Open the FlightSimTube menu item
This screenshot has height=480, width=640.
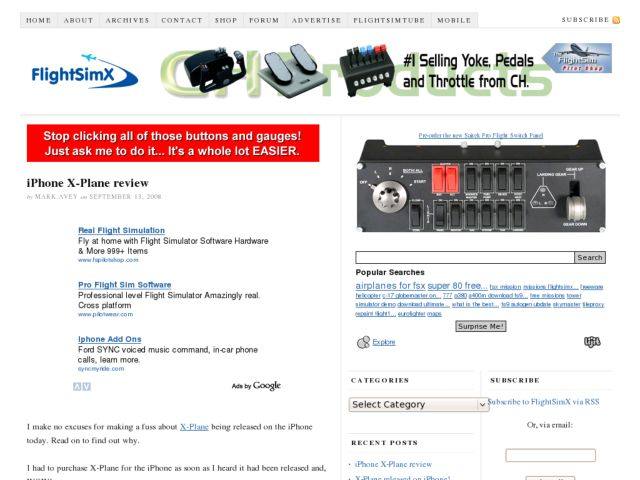click(389, 20)
